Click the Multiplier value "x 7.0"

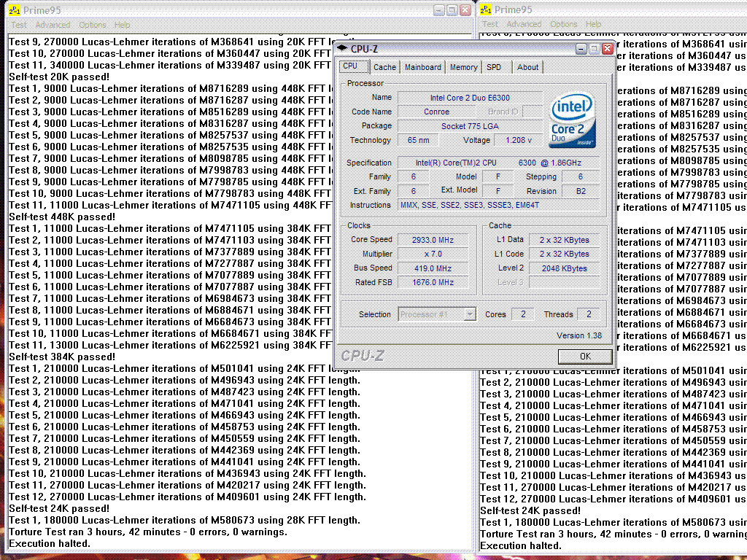(433, 254)
